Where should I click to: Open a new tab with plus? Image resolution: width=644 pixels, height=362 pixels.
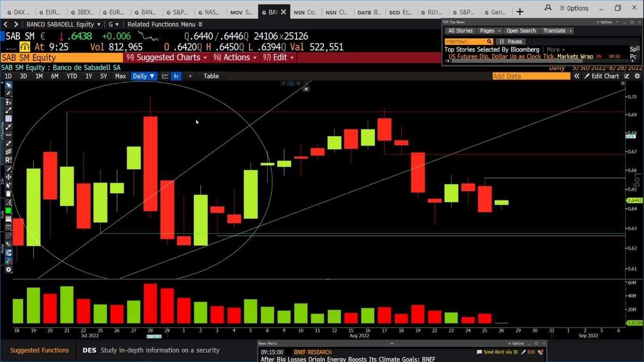(520, 12)
